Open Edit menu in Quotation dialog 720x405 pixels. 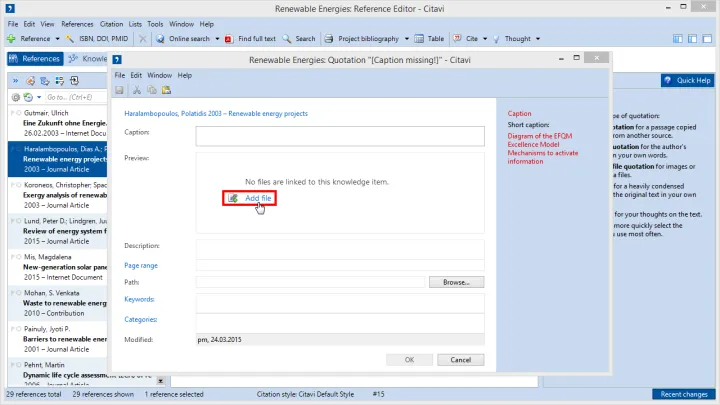(136, 75)
